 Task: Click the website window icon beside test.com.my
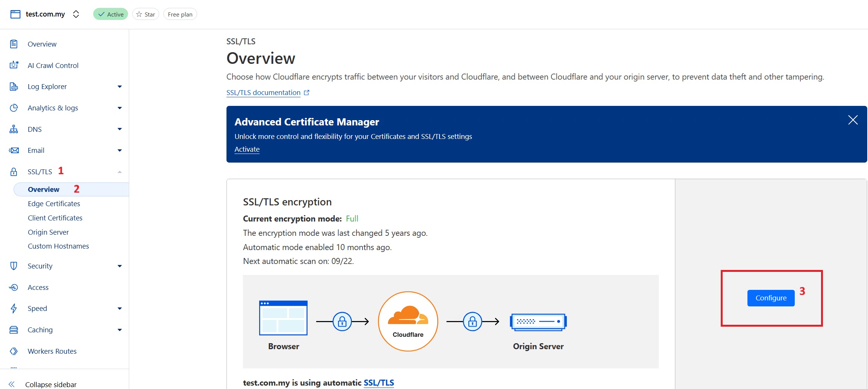click(15, 14)
